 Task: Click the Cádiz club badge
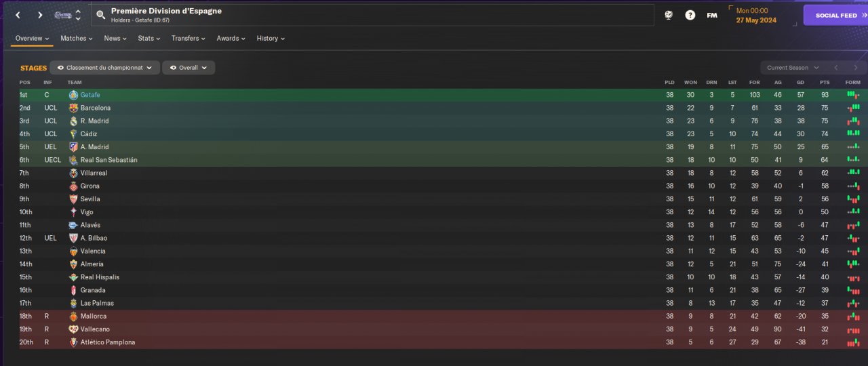73,134
